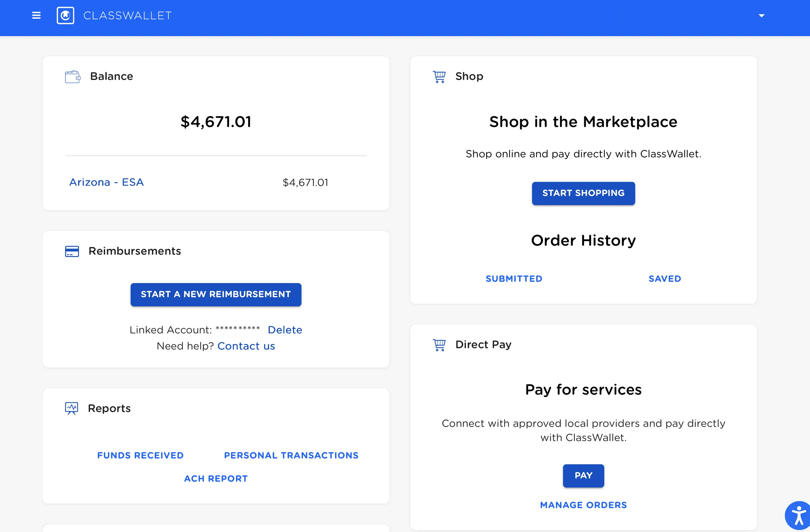Switch to Submitted order history
This screenshot has width=810, height=532.
(x=514, y=279)
